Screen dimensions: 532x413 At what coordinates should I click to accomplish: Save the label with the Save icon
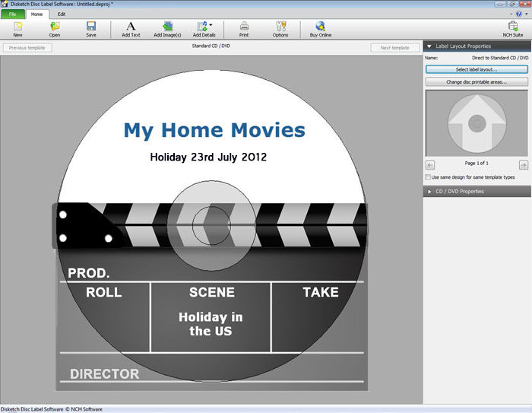coord(90,29)
